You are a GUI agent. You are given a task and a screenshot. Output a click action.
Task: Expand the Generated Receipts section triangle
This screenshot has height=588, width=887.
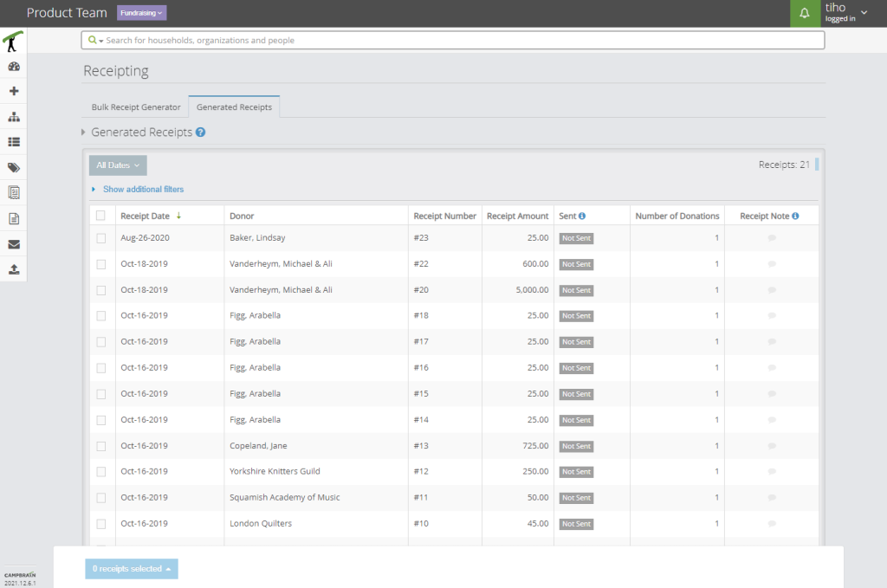83,132
